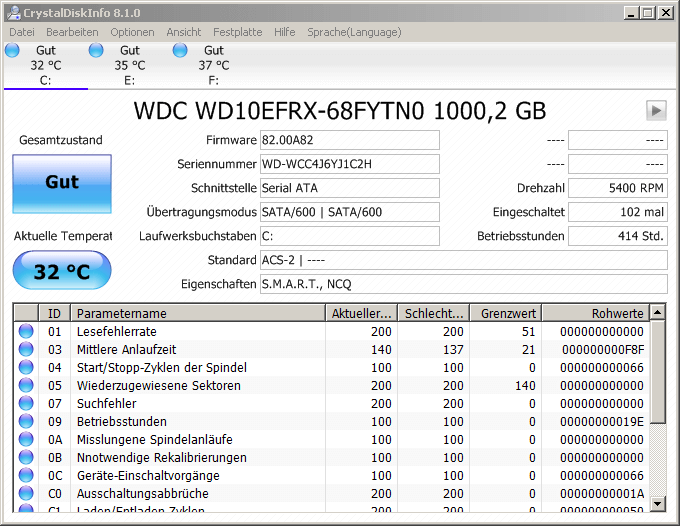The height and width of the screenshot is (526, 680).
Task: Click status orb of Nnotwendige Rekalibrierungen row
Action: coord(26,457)
